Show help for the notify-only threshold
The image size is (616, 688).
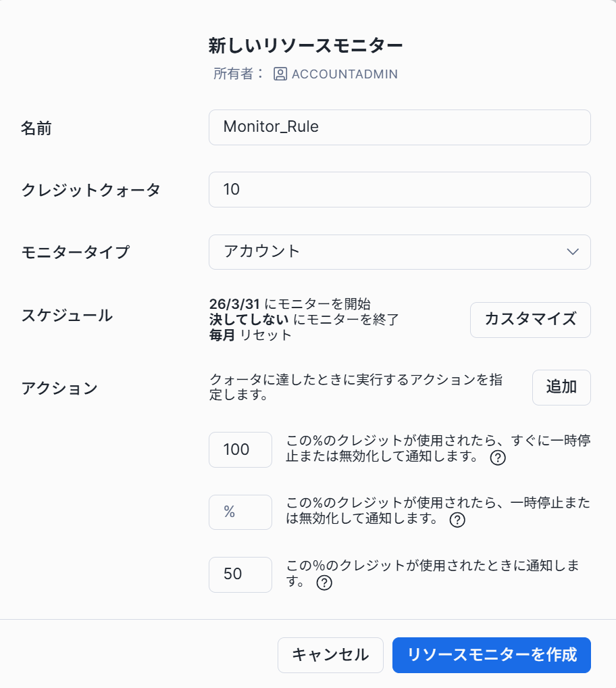pyautogui.click(x=324, y=583)
